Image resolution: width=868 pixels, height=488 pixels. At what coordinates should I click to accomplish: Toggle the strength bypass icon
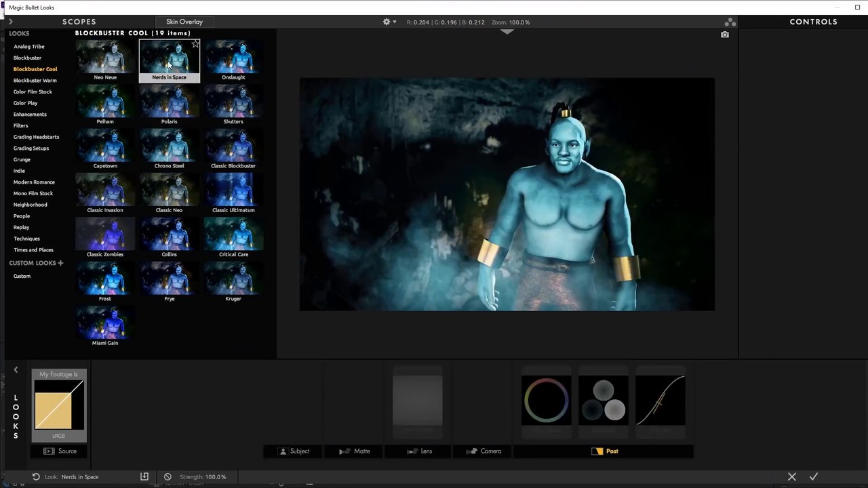(x=167, y=476)
